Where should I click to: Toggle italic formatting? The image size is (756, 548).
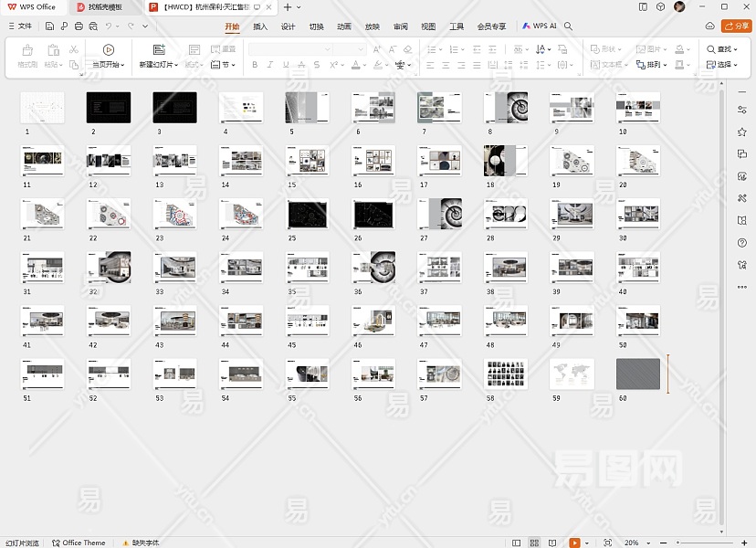pos(270,65)
